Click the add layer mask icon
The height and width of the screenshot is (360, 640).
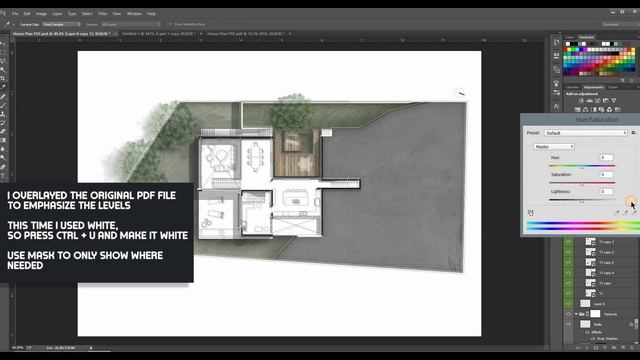(x=596, y=348)
